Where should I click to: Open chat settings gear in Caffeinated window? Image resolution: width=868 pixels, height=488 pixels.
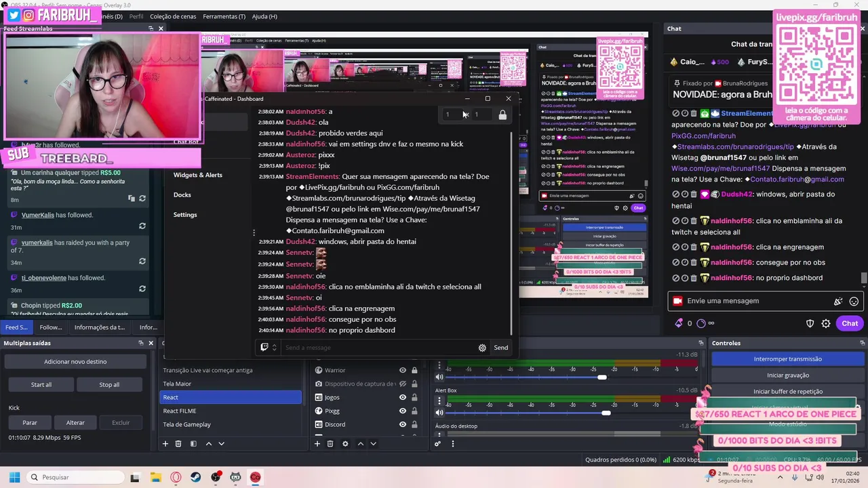[482, 348]
